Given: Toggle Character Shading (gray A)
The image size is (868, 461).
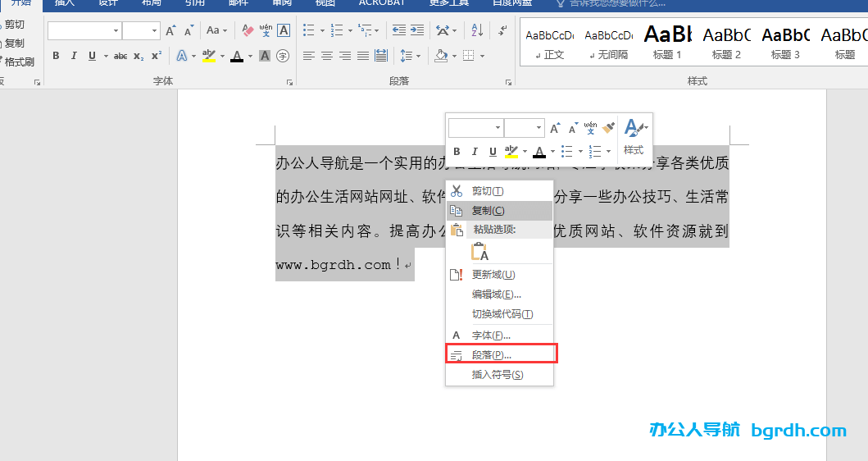Looking at the screenshot, I should [265, 56].
